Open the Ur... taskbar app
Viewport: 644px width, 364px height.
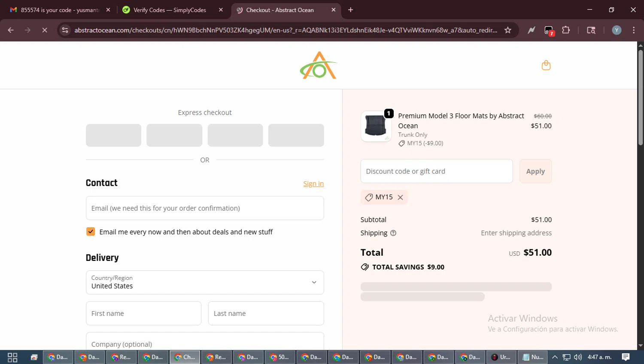(501, 357)
